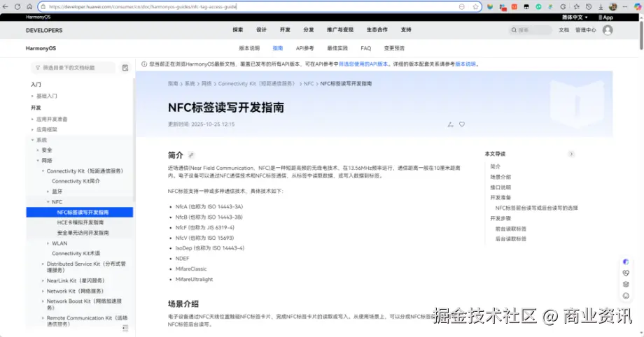This screenshot has height=337, width=644.
Task: Open the browser home page icon
Action: (29, 6)
